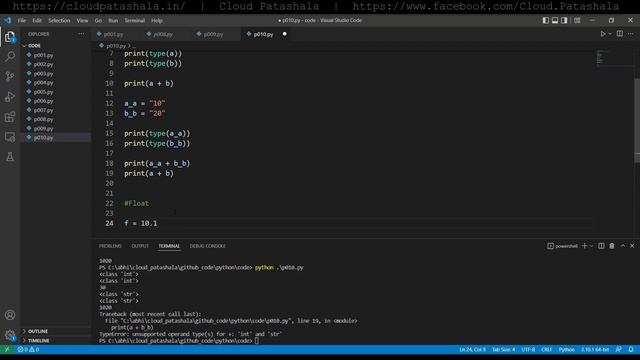Open the Help menu
Image resolution: width=640 pixels, height=360 pixels.
[157, 20]
